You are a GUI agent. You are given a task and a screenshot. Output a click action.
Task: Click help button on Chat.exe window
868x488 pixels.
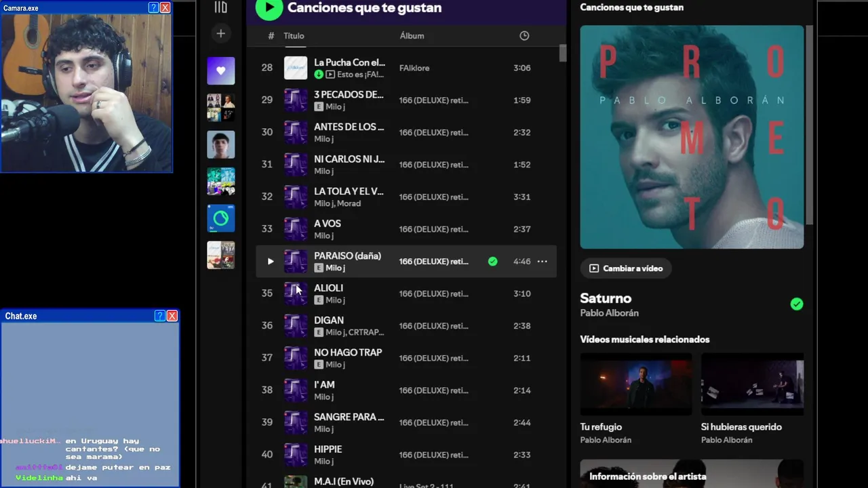pos(159,316)
